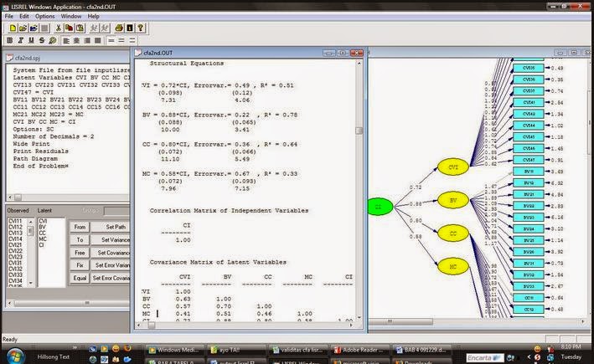The height and width of the screenshot is (364, 594).
Task: Open the Edit menu
Action: [24, 16]
